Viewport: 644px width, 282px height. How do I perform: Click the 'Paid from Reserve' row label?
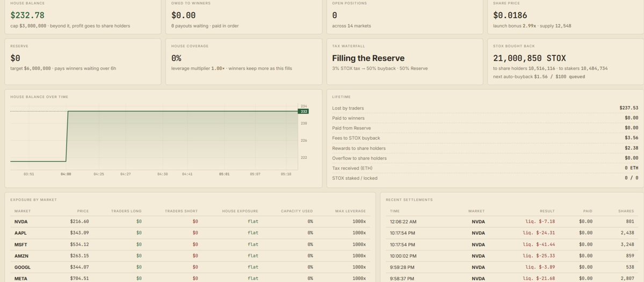click(351, 128)
